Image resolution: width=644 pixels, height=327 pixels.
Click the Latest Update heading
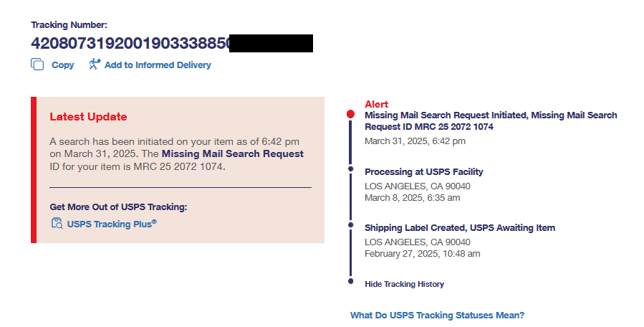point(88,117)
